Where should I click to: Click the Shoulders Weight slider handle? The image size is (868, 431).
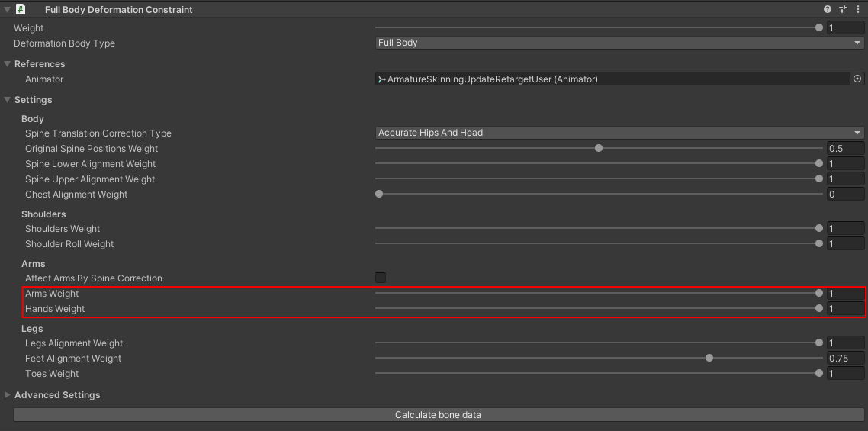(819, 228)
